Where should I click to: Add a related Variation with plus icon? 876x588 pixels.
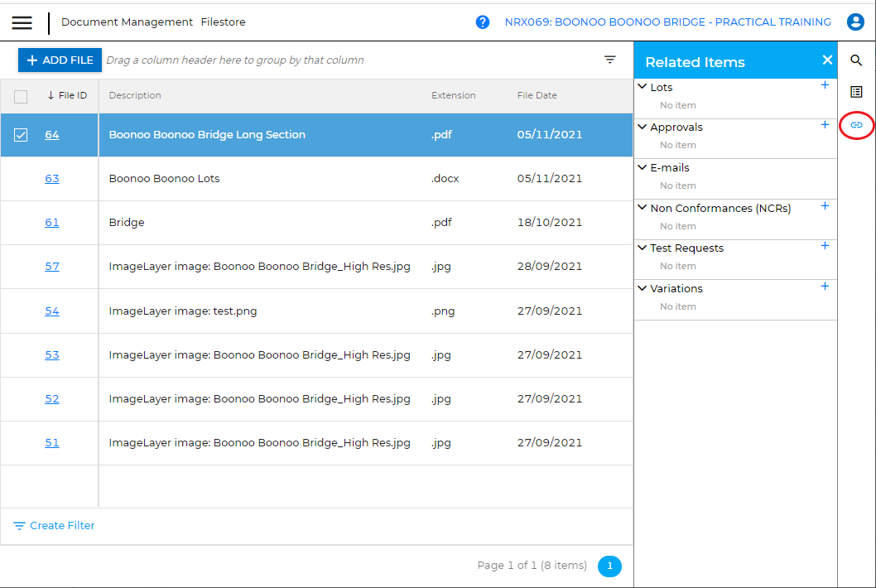(x=825, y=287)
